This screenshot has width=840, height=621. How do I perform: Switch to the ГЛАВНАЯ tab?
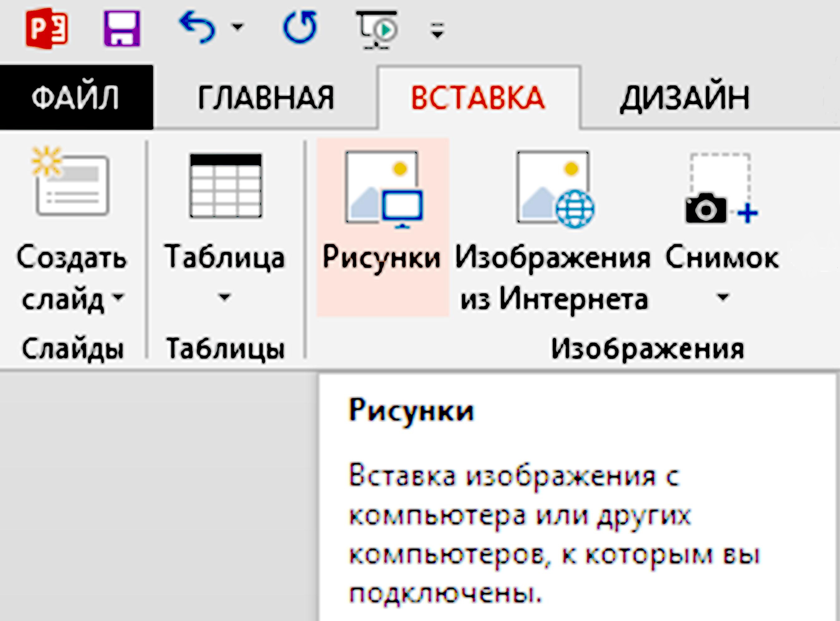click(265, 97)
